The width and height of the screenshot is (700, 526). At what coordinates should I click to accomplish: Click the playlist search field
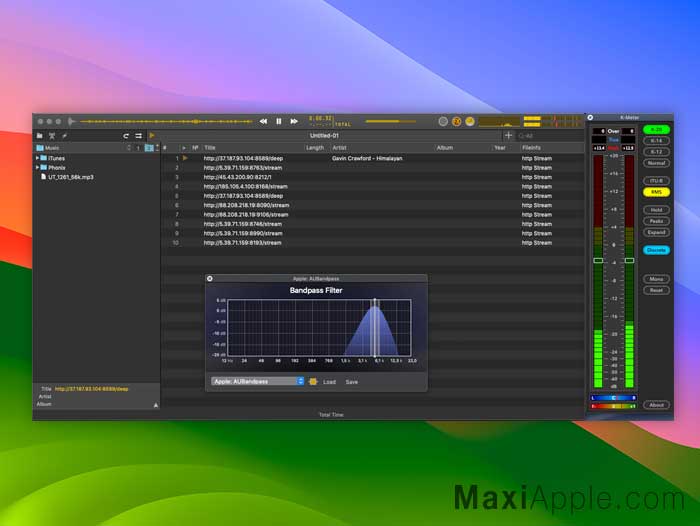(549, 136)
